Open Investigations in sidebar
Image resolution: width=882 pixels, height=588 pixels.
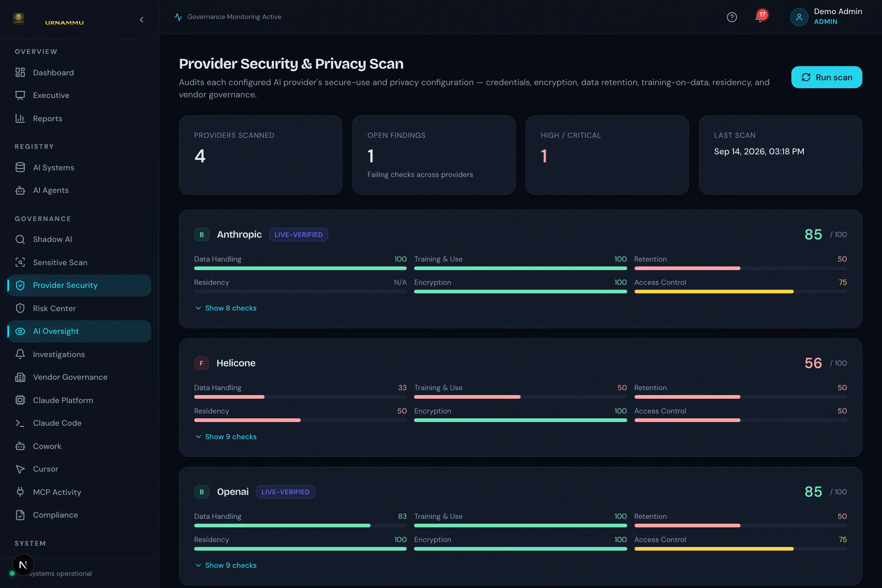tap(79, 354)
